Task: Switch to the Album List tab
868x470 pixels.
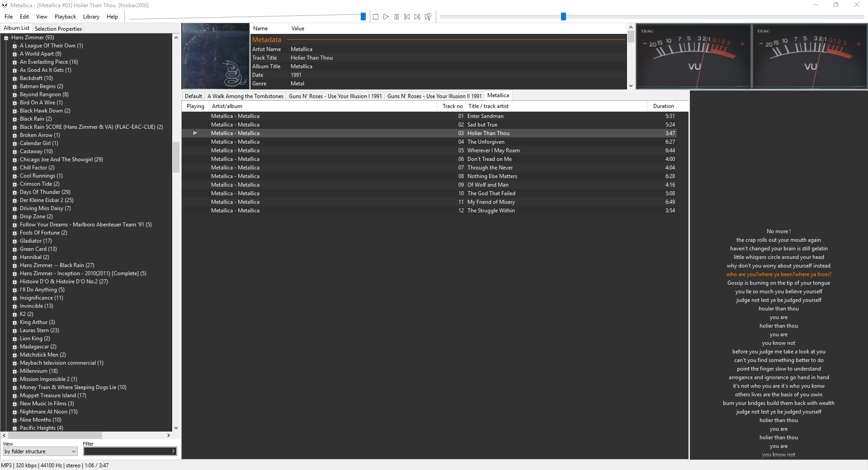Action: coord(16,28)
